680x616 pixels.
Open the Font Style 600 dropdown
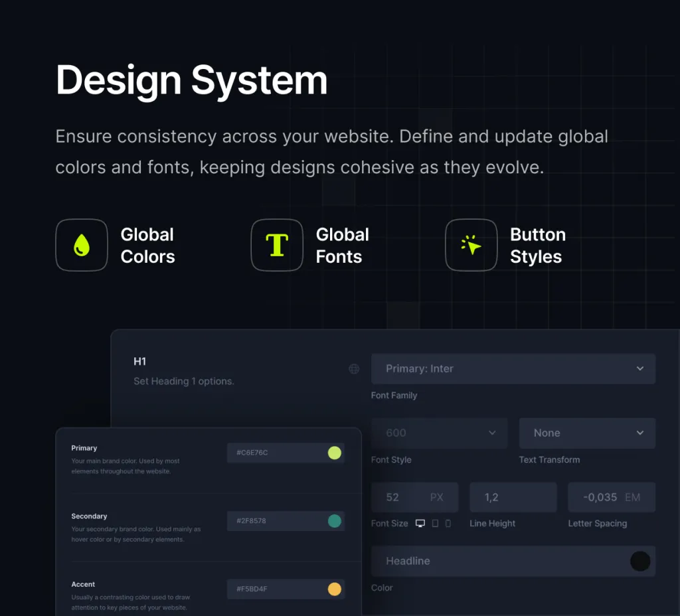(x=439, y=433)
